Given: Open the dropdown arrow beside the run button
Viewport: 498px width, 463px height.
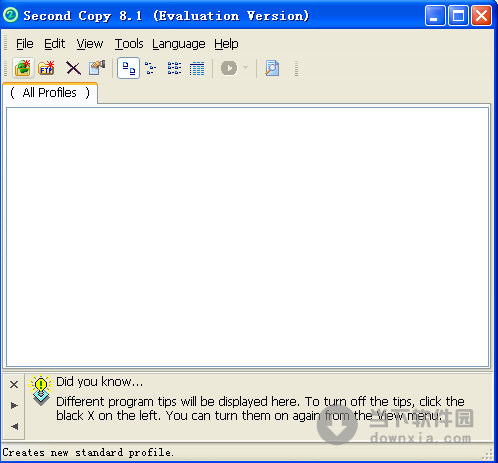Looking at the screenshot, I should [x=246, y=68].
